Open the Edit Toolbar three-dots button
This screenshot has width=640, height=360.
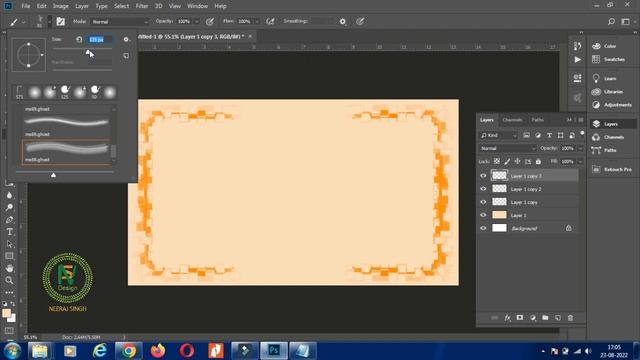coord(9,293)
